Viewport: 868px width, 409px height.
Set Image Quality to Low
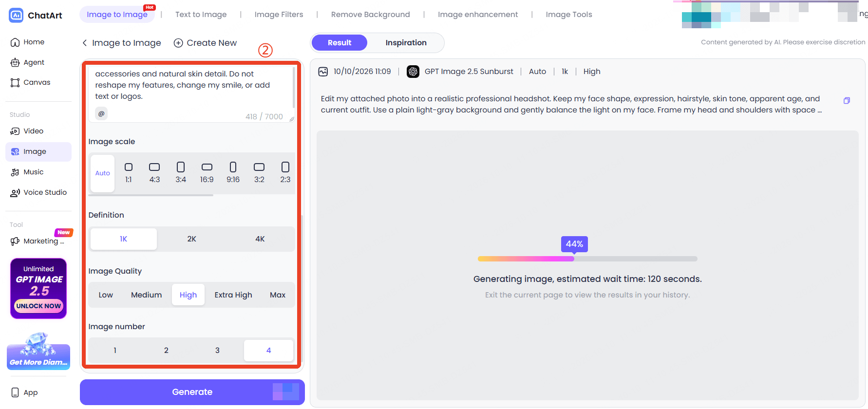click(x=106, y=295)
